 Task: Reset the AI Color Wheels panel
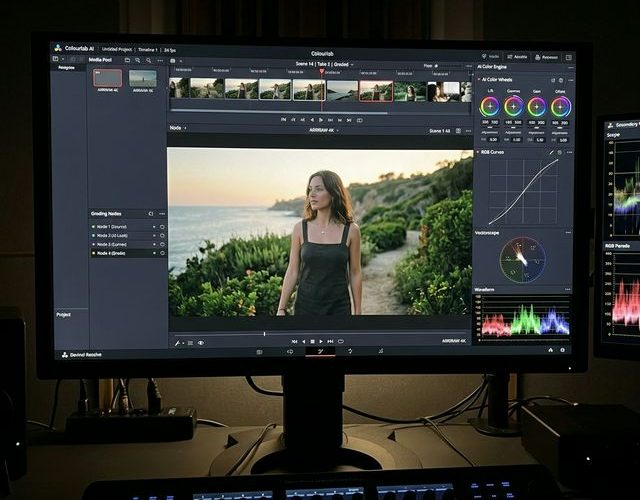tap(558, 80)
